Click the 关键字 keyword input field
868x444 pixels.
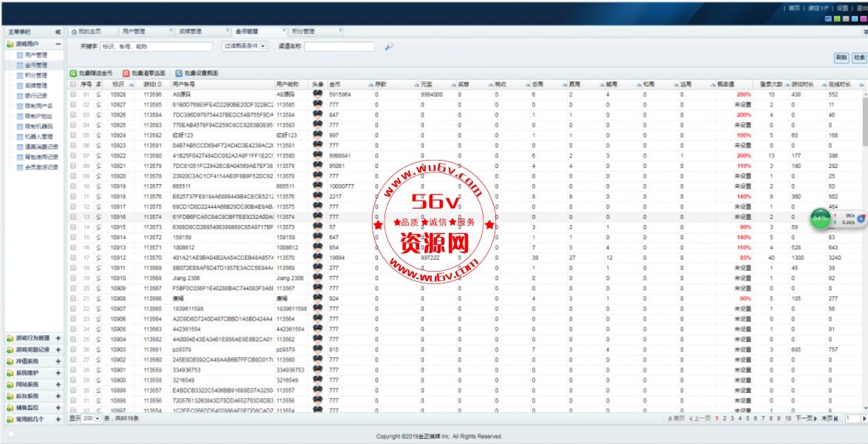coord(156,47)
